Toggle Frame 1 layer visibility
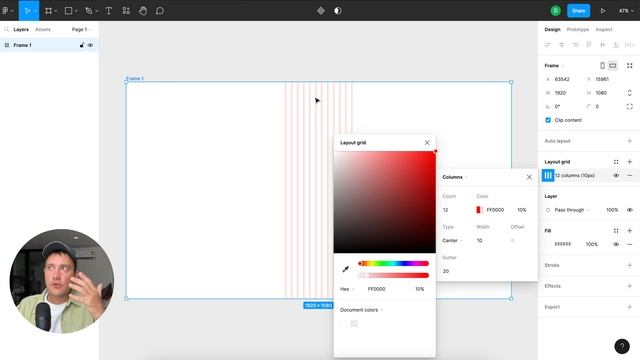Image resolution: width=640 pixels, height=360 pixels. point(90,45)
